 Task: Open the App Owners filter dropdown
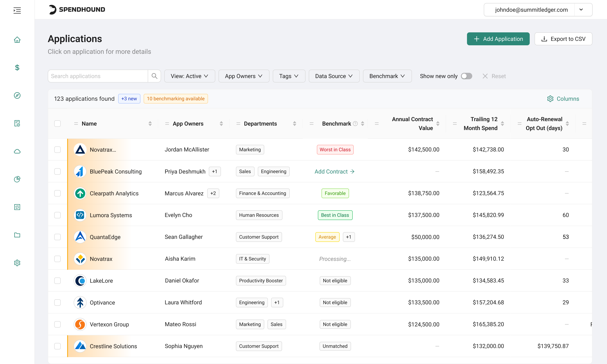click(x=244, y=76)
